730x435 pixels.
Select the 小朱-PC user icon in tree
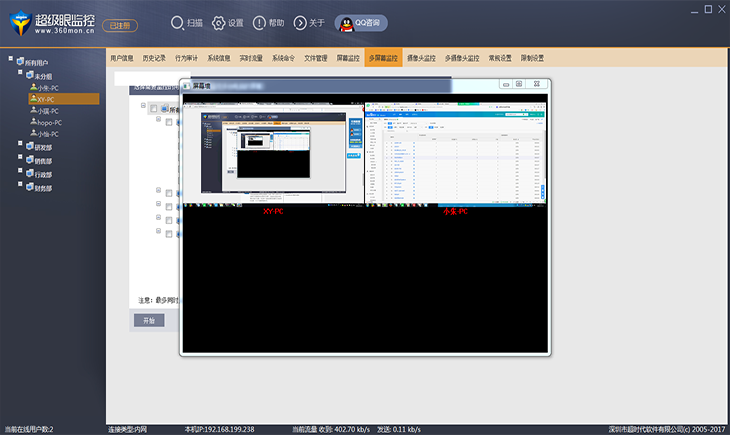(x=32, y=87)
